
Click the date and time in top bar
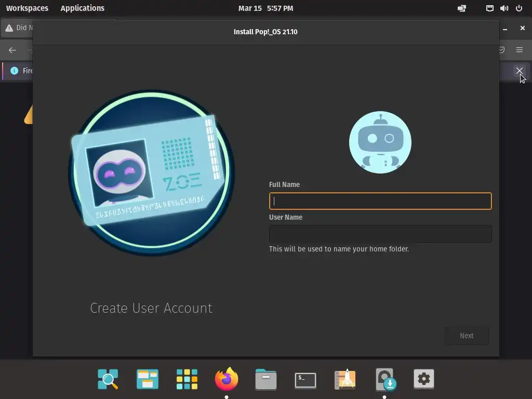coord(265,8)
